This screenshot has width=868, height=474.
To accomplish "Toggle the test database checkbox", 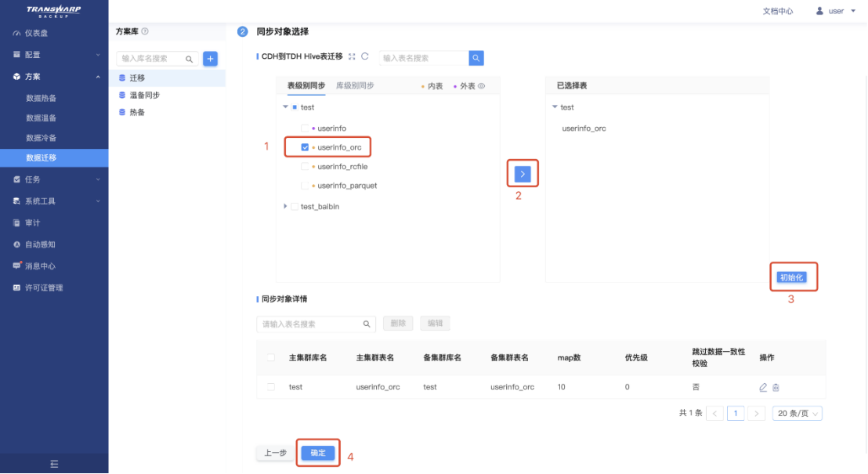I will 295,107.
